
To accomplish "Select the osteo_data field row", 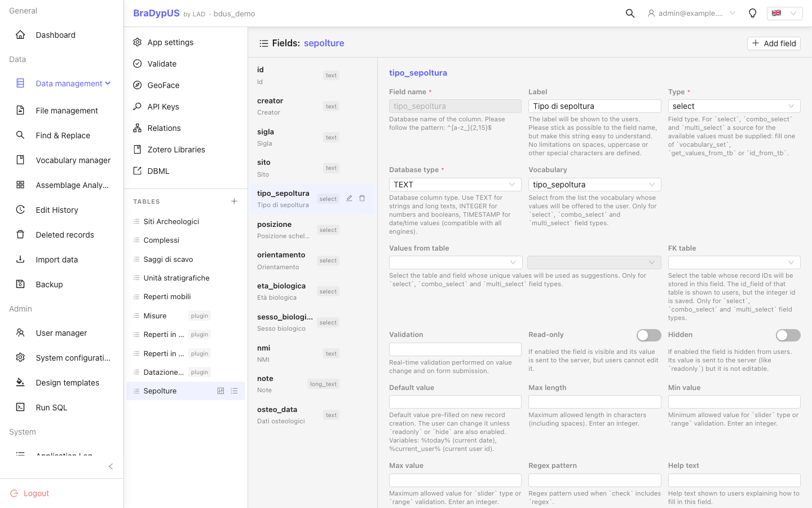I will click(x=312, y=415).
